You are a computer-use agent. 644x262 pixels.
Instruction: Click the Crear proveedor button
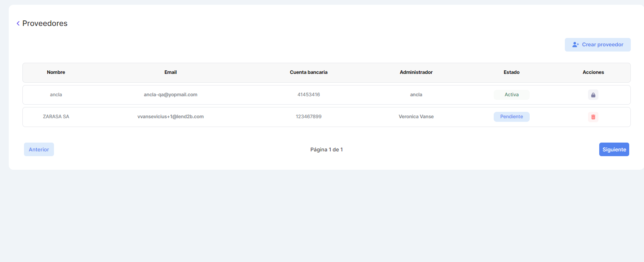coord(598,45)
